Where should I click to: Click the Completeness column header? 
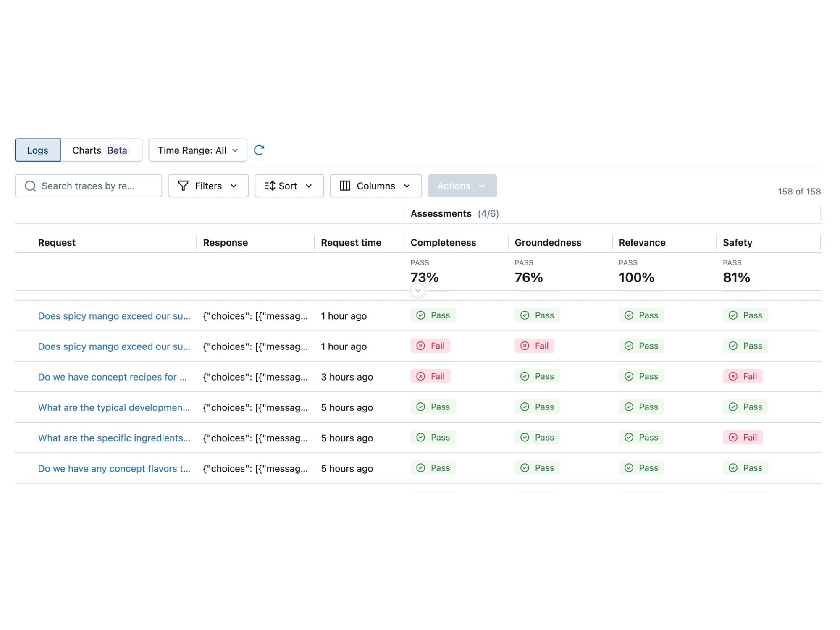(x=443, y=242)
